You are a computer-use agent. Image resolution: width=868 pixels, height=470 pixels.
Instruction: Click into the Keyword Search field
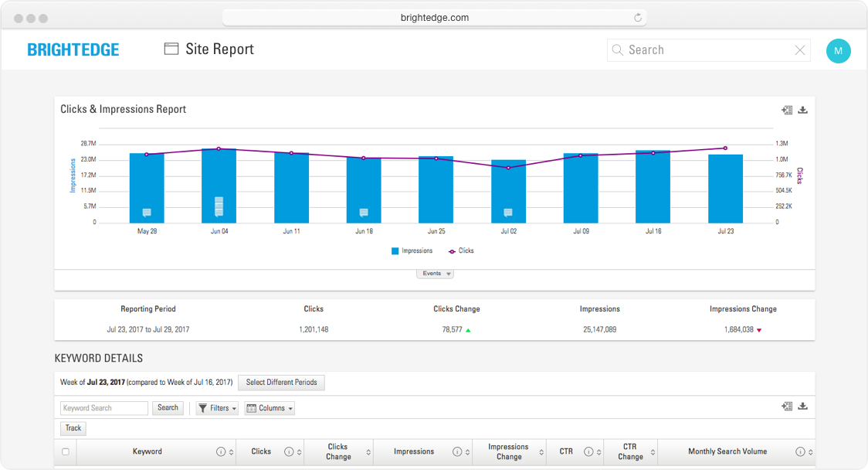(104, 408)
